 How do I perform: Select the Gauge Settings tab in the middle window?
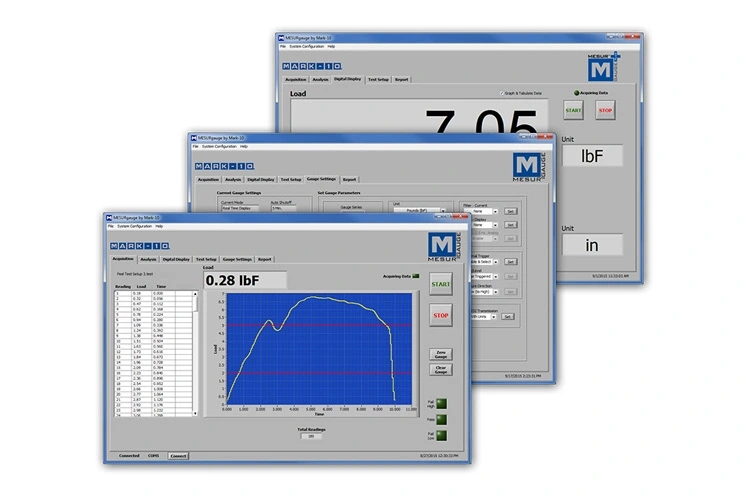point(321,179)
